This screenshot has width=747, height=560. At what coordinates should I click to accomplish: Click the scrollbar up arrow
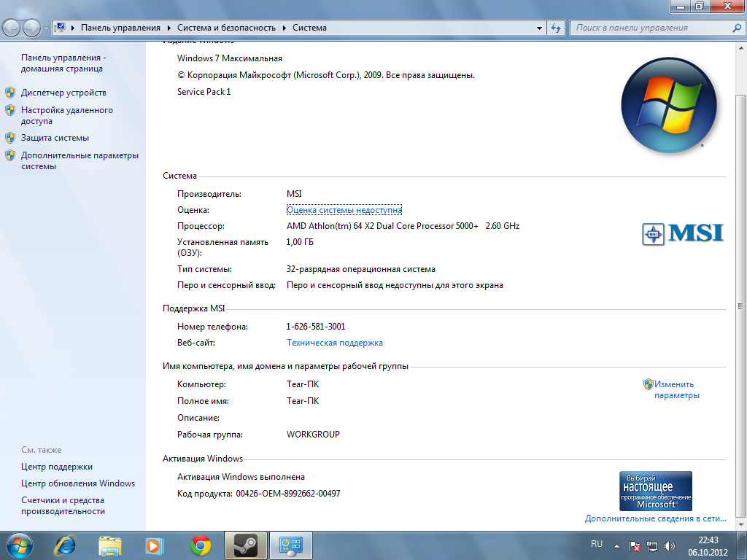pyautogui.click(x=741, y=47)
